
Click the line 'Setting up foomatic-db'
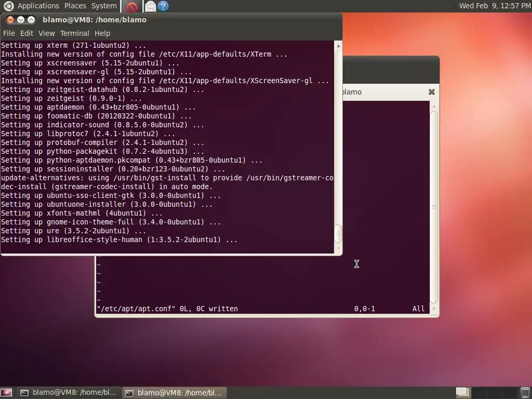[x=96, y=116]
